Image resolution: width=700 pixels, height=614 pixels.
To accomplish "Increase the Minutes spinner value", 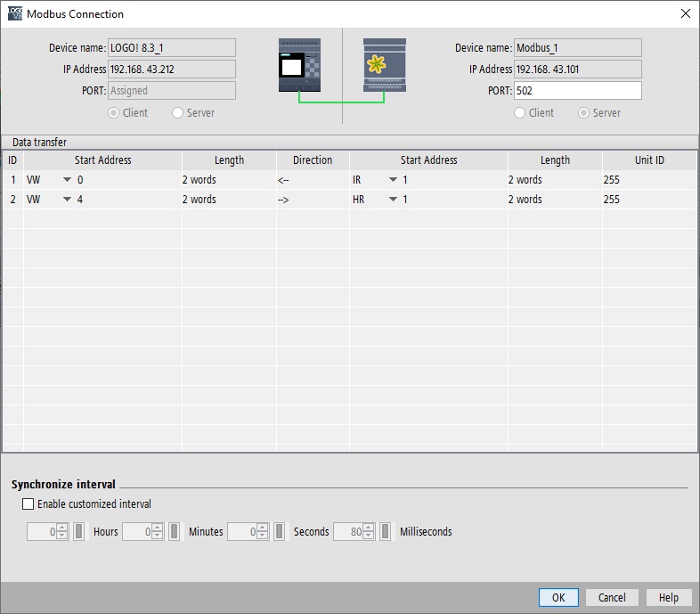I will click(157, 528).
